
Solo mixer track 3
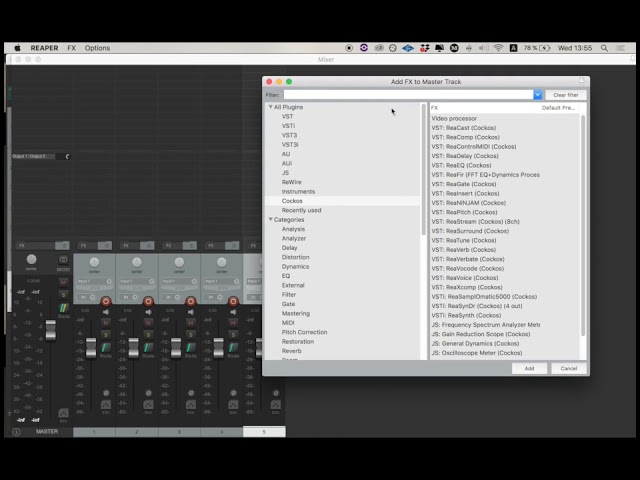[191, 335]
